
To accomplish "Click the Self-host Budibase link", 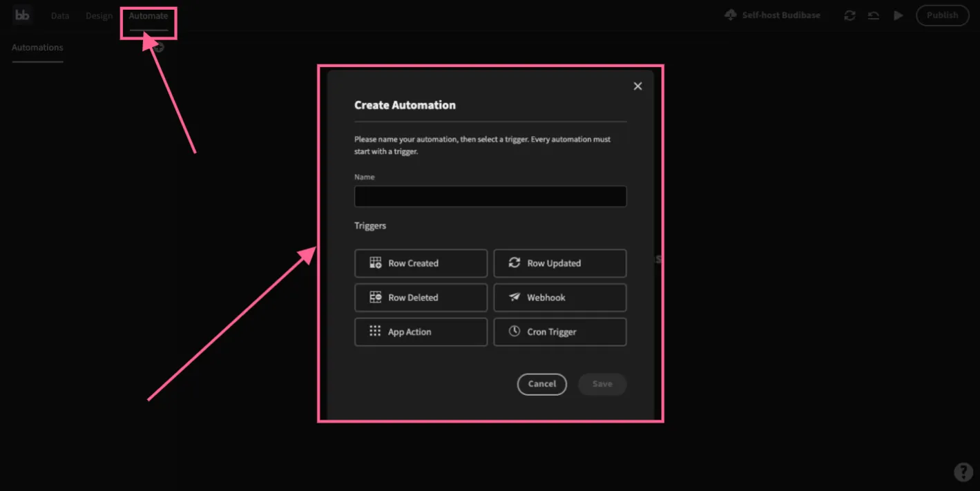I will [x=772, y=15].
